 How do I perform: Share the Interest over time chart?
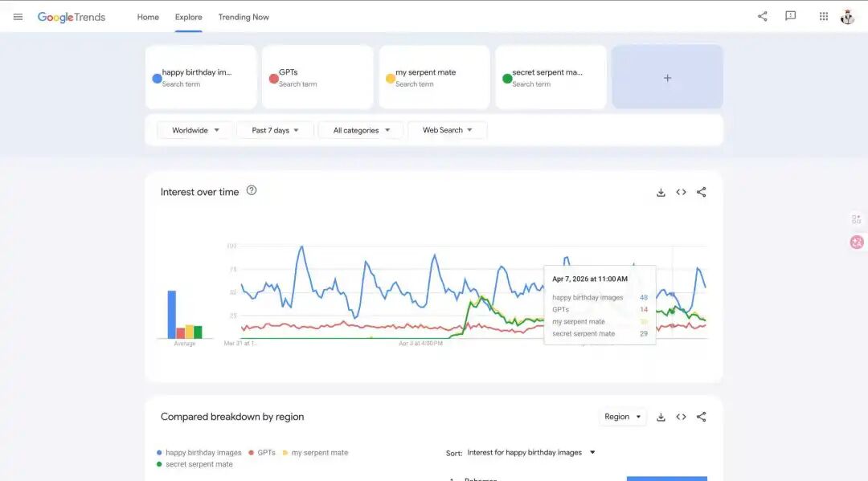702,193
